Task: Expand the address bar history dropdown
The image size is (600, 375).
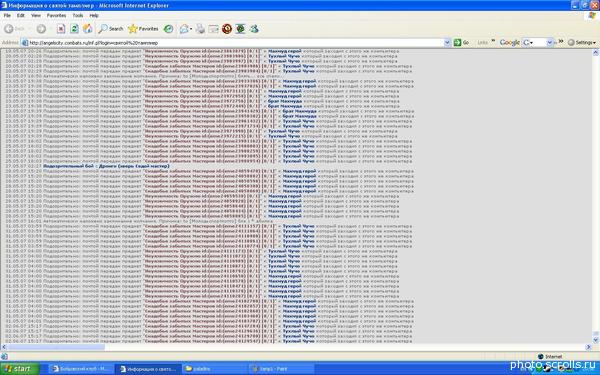Action: 447,42
